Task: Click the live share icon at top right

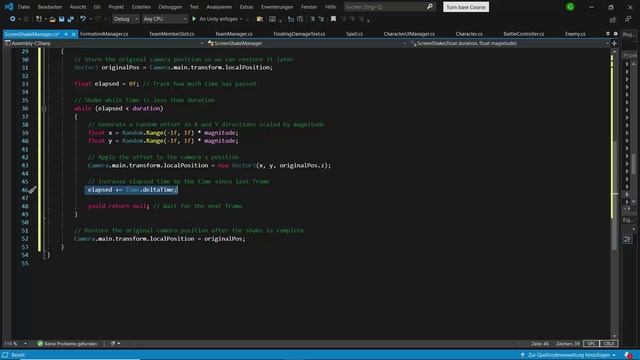Action: coord(613,19)
